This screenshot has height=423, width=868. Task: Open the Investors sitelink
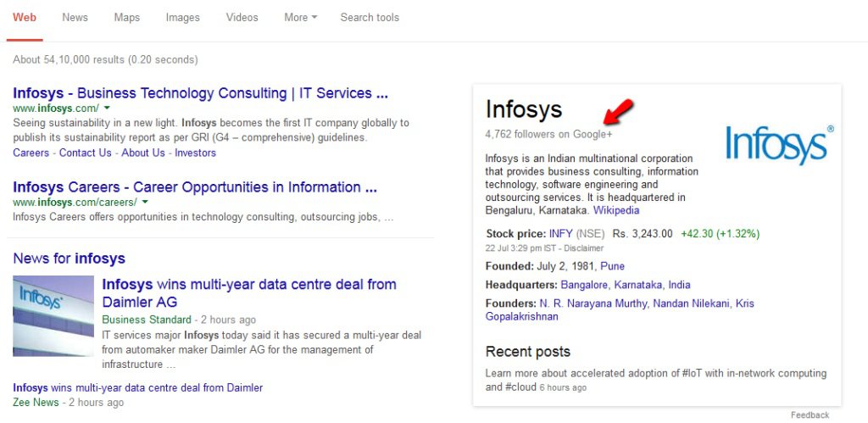tap(196, 153)
